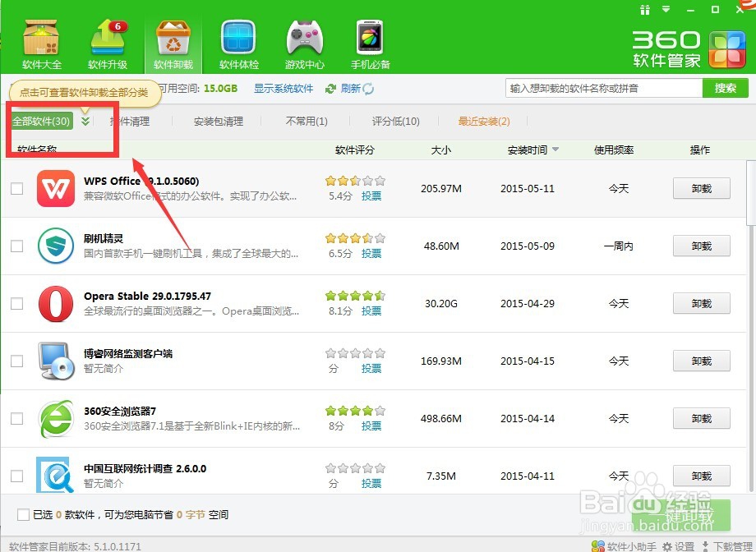Image resolution: width=756 pixels, height=552 pixels.
Task: Open the 下载管理 download manager
Action: [728, 547]
